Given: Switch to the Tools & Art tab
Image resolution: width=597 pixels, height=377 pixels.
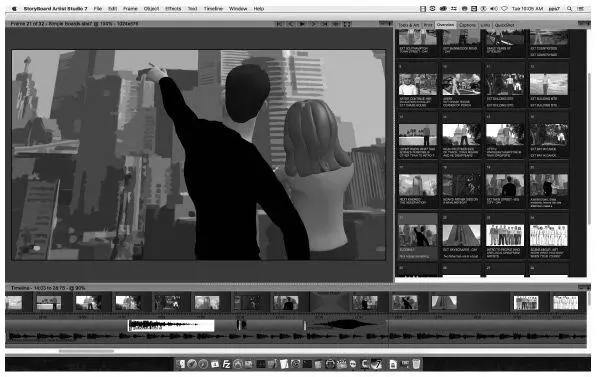Looking at the screenshot, I should pos(409,25).
